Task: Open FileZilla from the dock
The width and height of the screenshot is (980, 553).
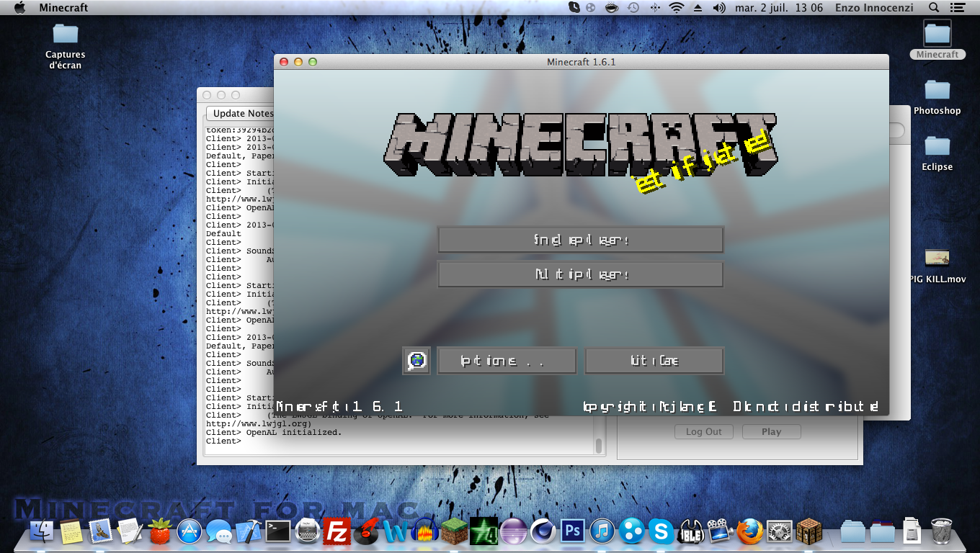Action: 337,531
